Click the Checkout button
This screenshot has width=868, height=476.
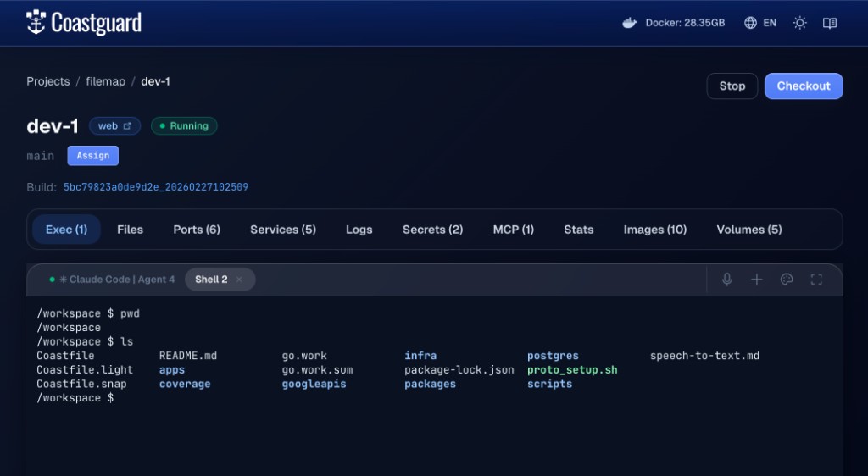point(804,86)
